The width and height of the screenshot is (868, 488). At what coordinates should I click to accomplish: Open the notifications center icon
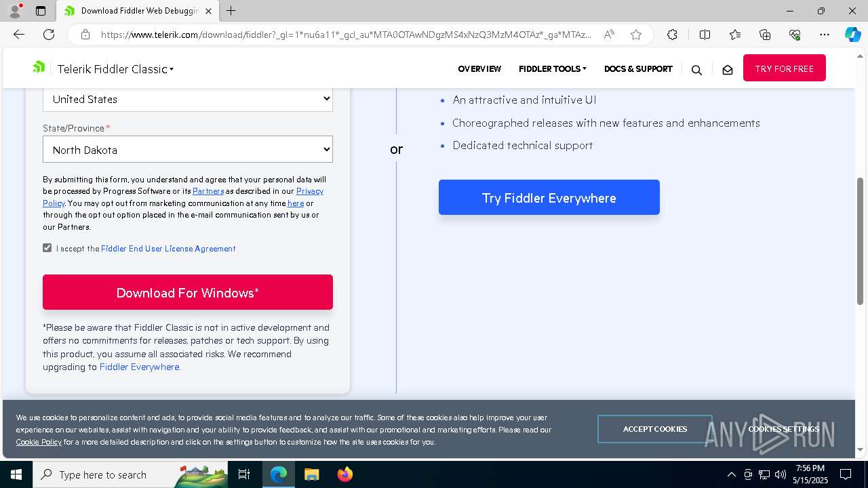pyautogui.click(x=846, y=474)
